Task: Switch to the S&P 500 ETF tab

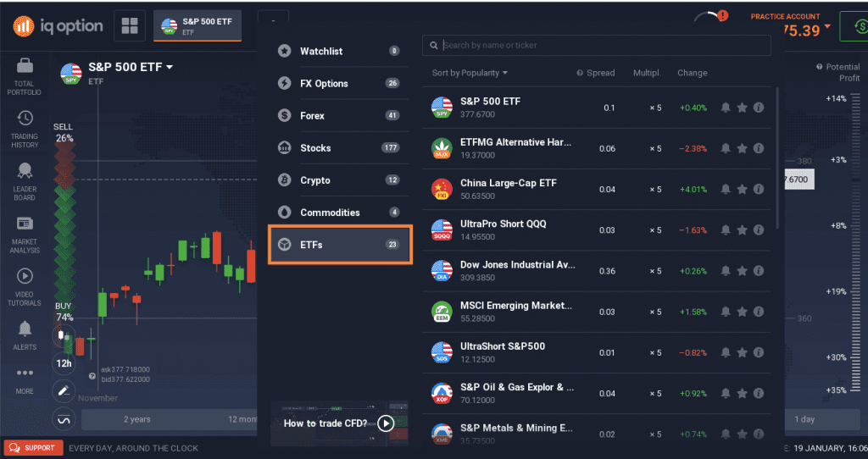Action: point(198,26)
